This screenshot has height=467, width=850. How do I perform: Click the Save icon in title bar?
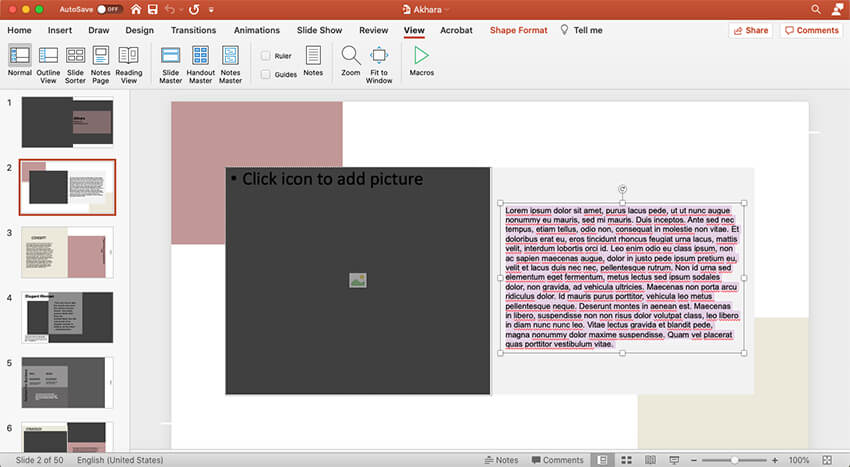pos(154,8)
